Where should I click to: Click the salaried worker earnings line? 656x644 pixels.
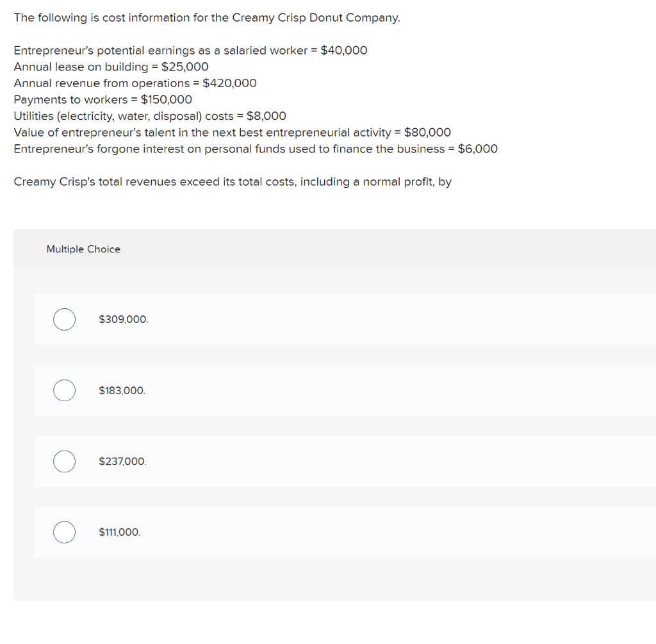pos(190,50)
